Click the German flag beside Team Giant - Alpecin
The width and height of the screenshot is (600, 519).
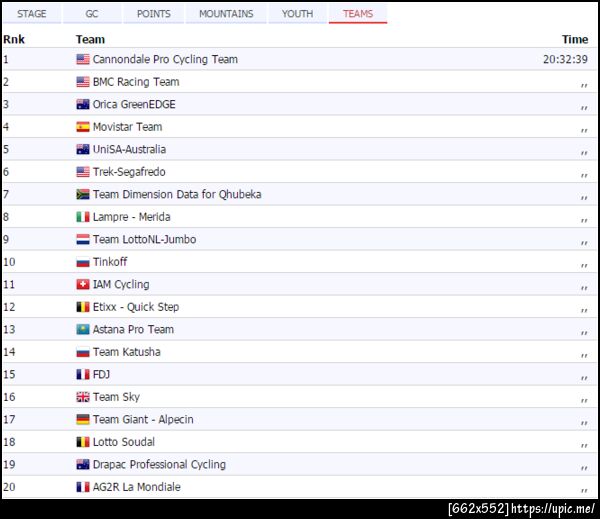[83, 419]
